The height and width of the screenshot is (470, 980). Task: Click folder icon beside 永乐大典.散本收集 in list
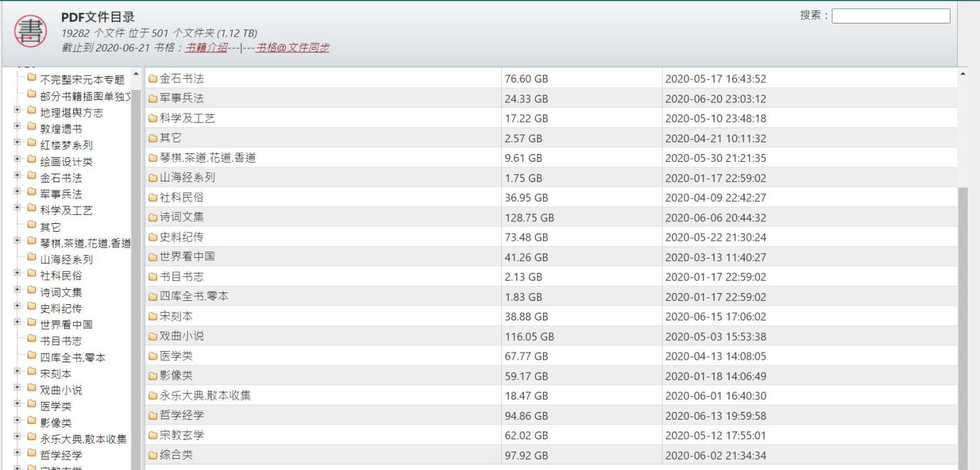tap(153, 396)
